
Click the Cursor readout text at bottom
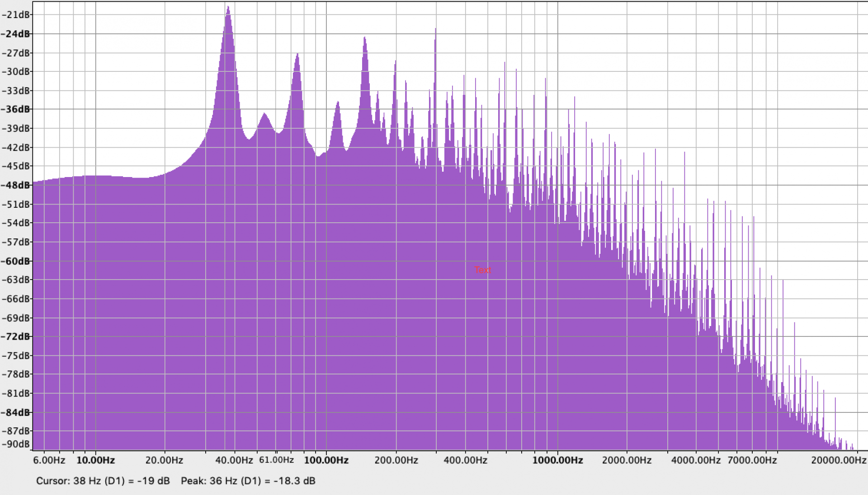(x=103, y=481)
